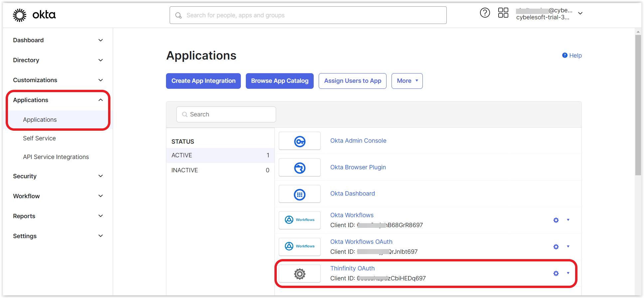Click the Help link
Screen dimensions: 644x298
(575, 56)
